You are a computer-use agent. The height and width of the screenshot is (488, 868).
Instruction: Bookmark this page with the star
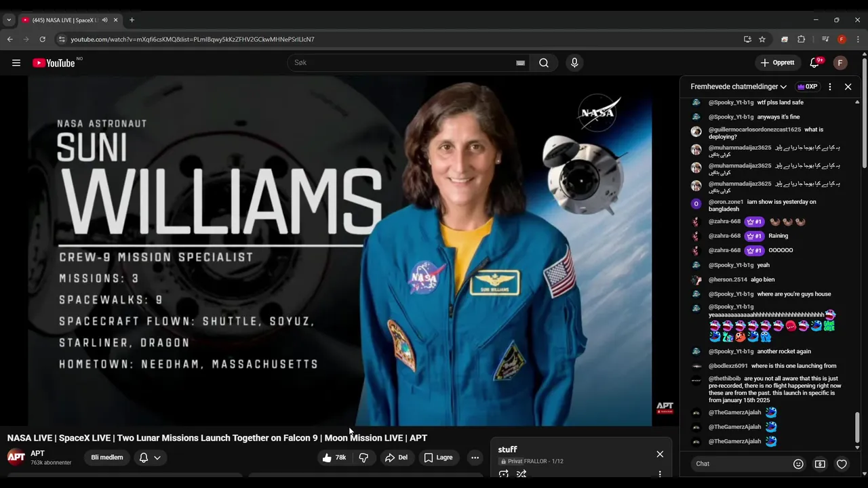[762, 39]
